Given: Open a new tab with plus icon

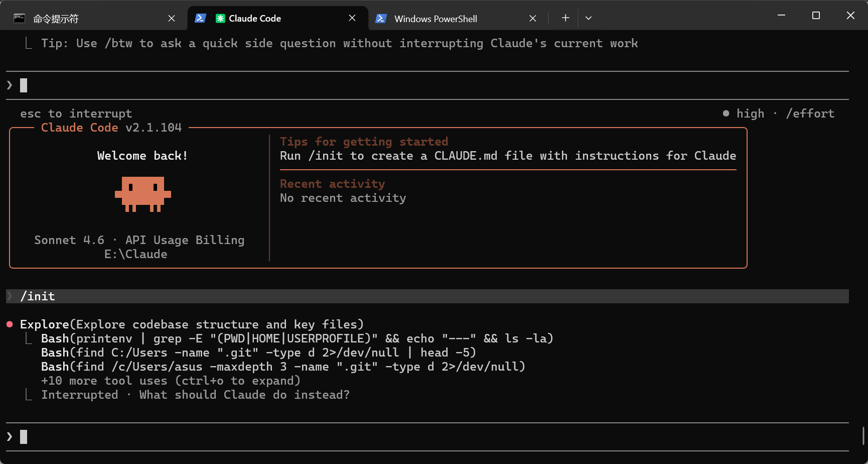Looking at the screenshot, I should pos(565,18).
